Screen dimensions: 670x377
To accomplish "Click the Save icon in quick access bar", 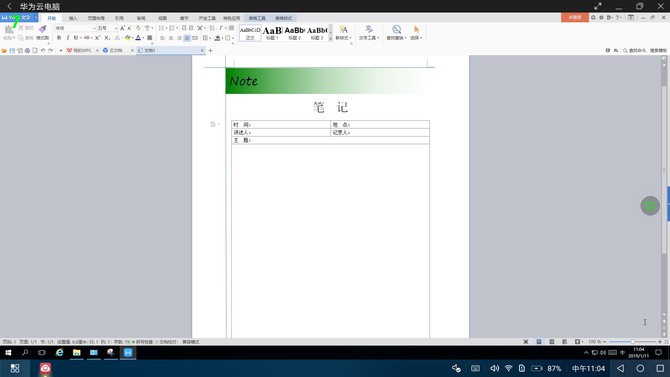I will coord(12,50).
